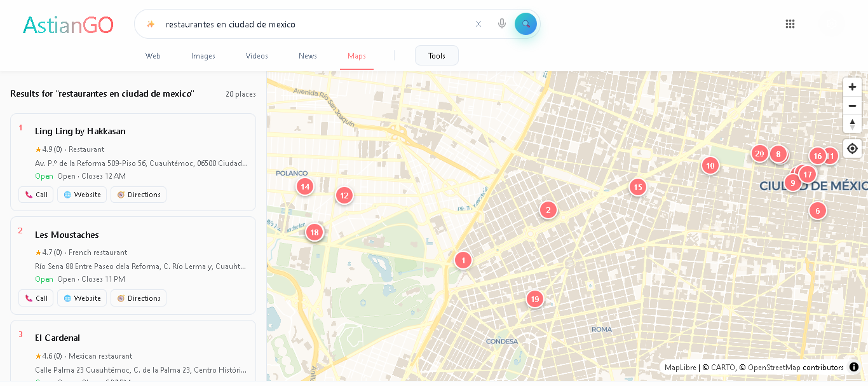Submit the search with the magnifier button
Image resolution: width=868 pixels, height=386 pixels.
tap(526, 24)
